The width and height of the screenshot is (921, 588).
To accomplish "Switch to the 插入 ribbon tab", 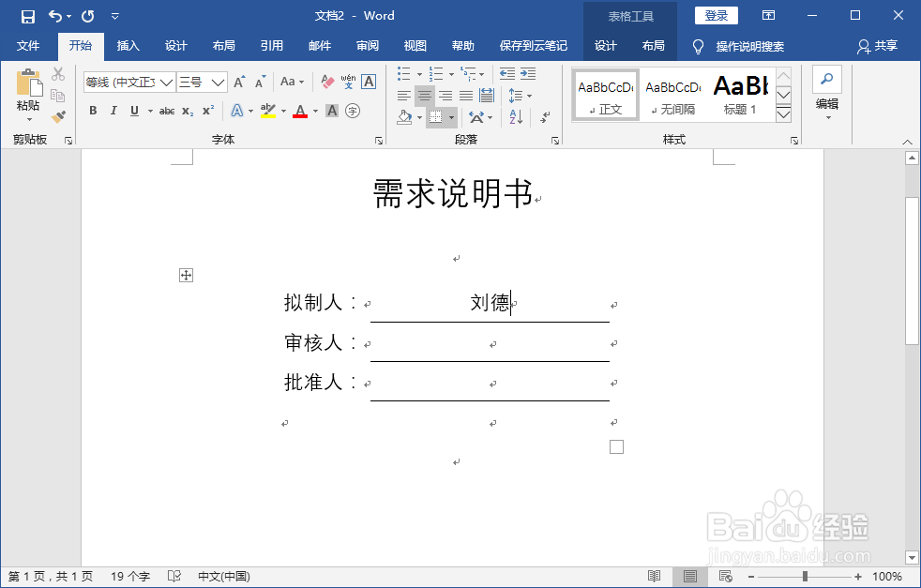I will pos(128,46).
